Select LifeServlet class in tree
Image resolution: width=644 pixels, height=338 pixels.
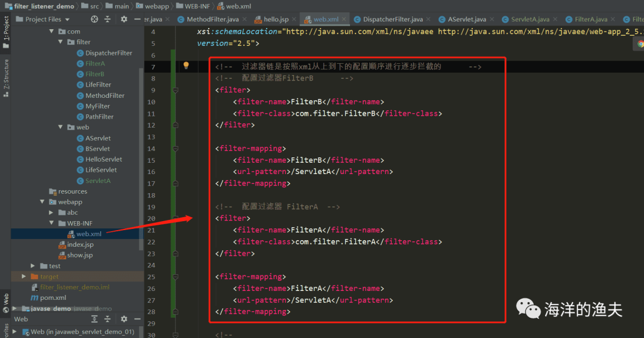coord(97,170)
